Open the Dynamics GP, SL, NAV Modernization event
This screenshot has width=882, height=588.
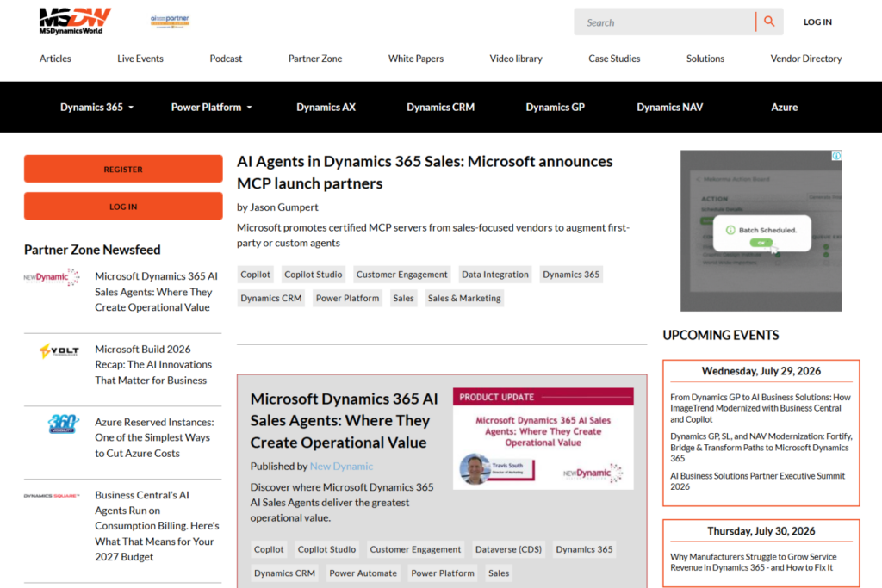pyautogui.click(x=761, y=448)
